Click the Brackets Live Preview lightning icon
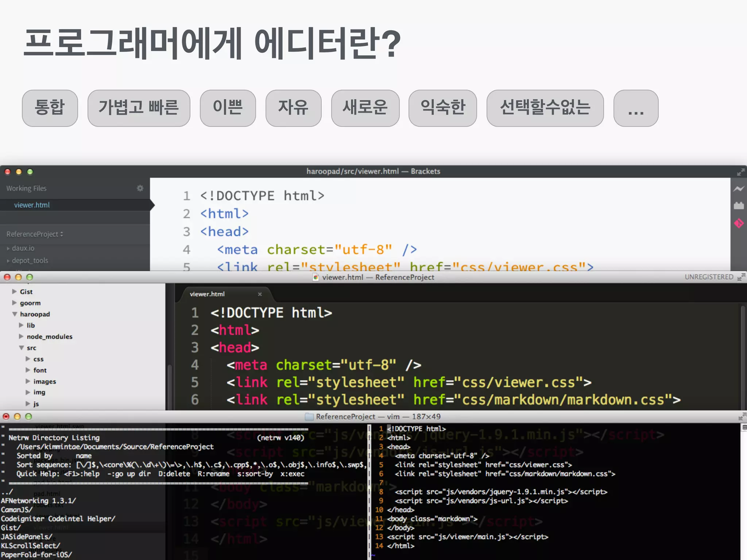Viewport: 747px width, 560px height. point(739,188)
